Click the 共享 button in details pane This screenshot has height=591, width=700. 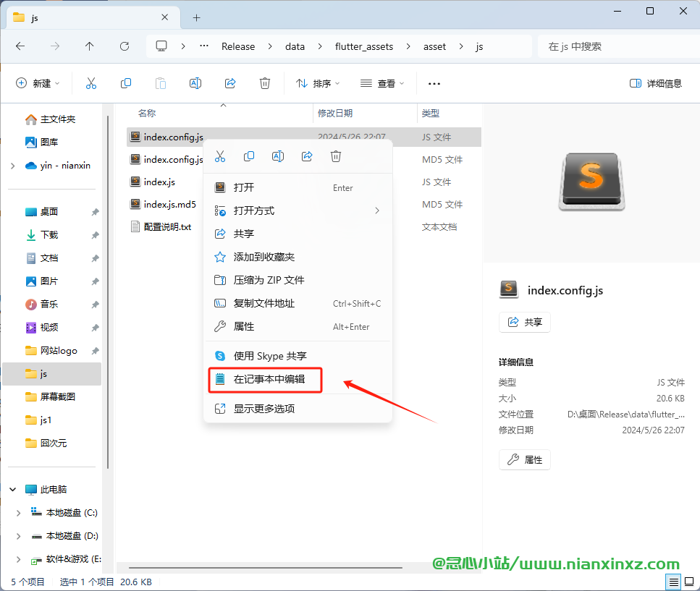(525, 322)
